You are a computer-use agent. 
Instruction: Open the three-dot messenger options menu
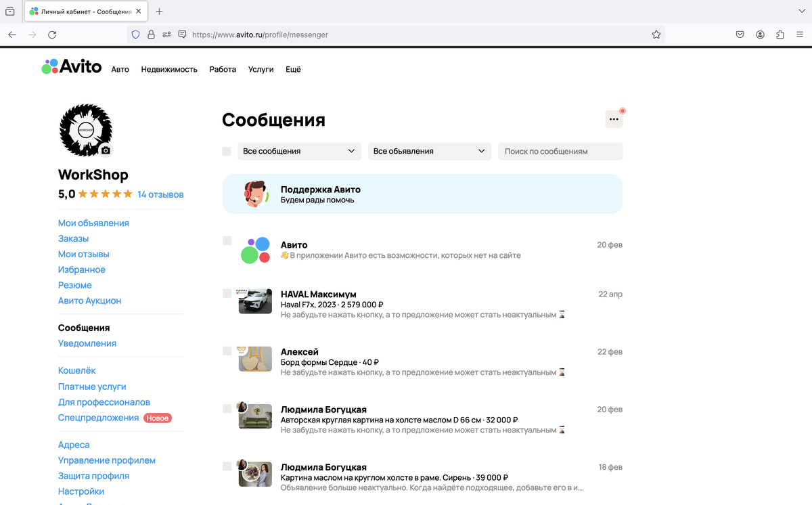point(614,118)
